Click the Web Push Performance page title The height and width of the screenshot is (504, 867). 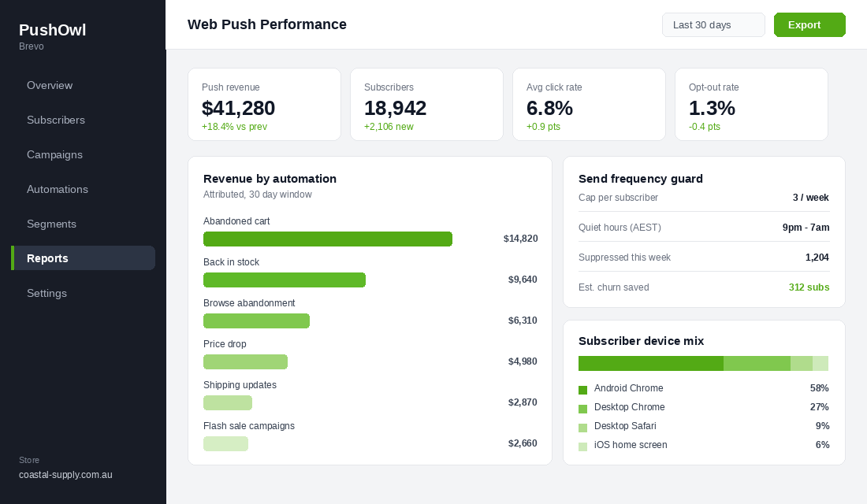pyautogui.click(x=267, y=24)
